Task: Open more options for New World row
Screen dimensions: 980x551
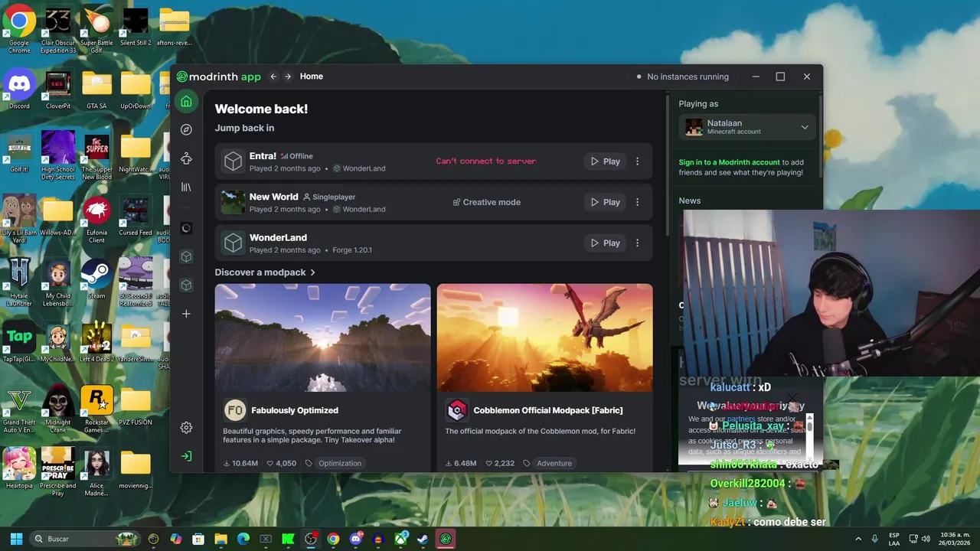Action: pos(637,202)
